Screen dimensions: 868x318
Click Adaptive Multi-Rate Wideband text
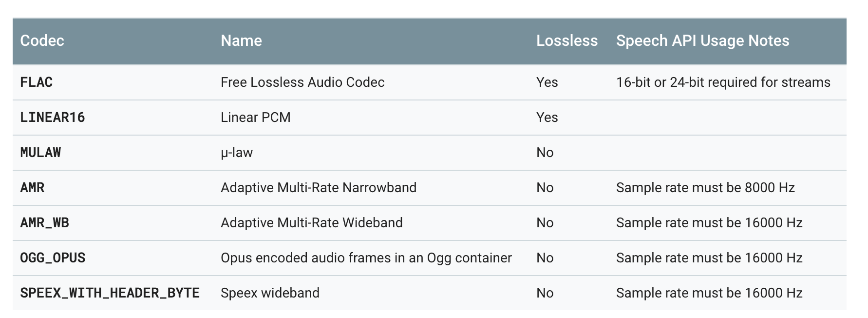pyautogui.click(x=312, y=222)
